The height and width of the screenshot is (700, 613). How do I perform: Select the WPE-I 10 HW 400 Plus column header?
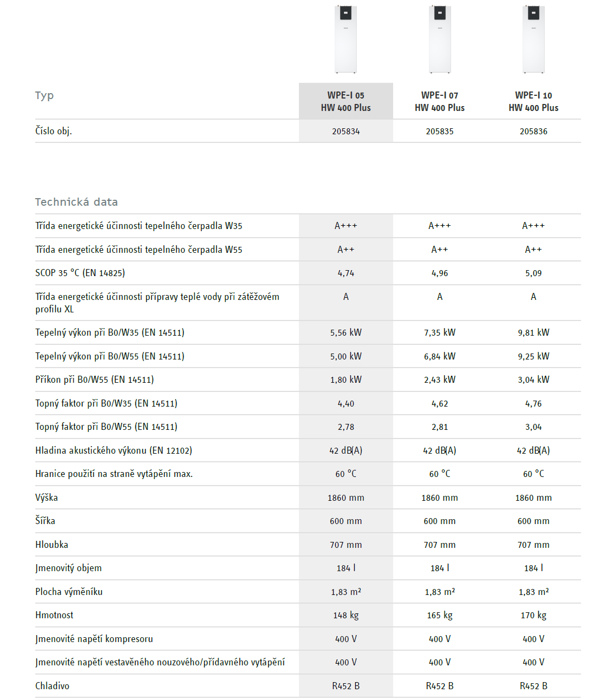point(533,101)
